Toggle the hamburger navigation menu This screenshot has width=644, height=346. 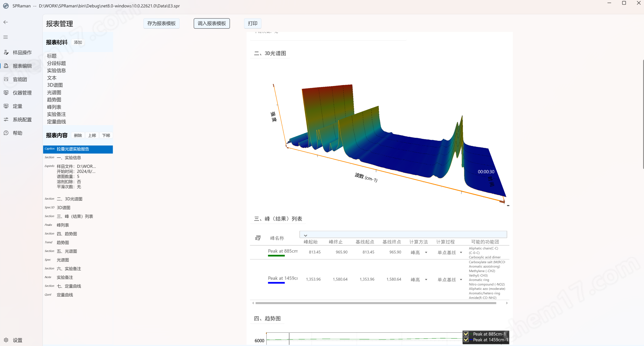coord(6,37)
